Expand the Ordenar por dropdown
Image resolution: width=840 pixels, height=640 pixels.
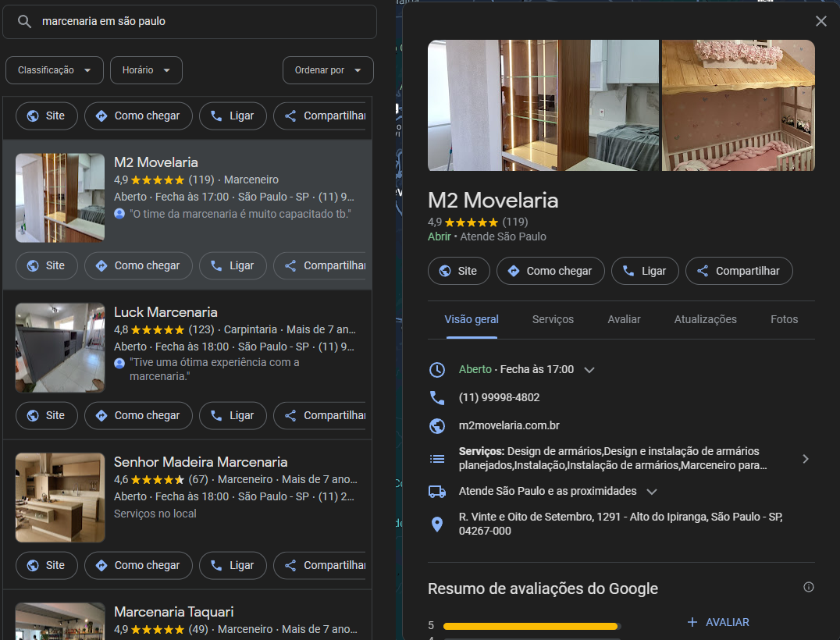328,70
